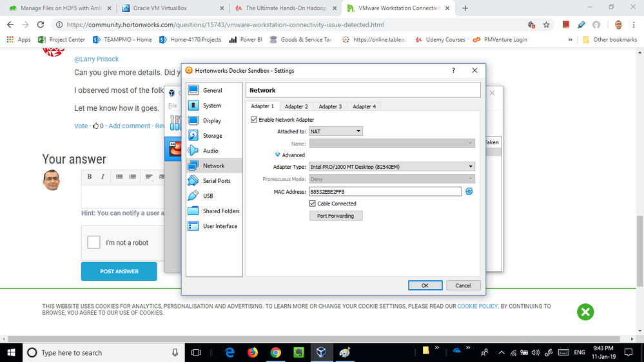Switch to Oracle VM VirtualBox browser tab
644x362 pixels.
click(173, 8)
